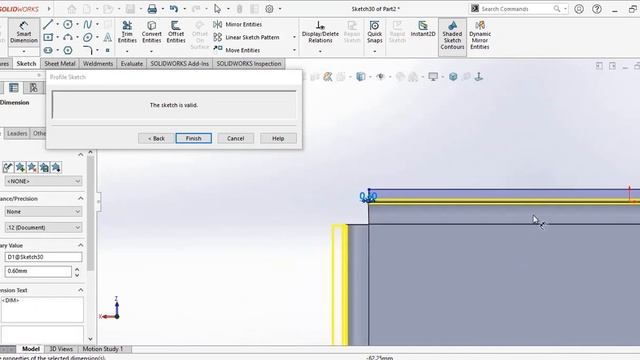Click Help in Profile Sketch dialog
Viewport: 640px width, 360px height.
tap(278, 138)
